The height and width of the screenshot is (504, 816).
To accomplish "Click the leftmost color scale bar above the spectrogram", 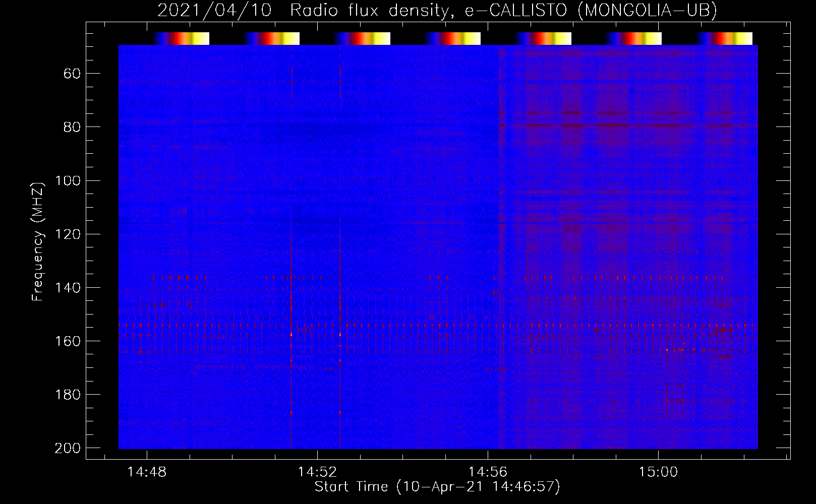I will 182,38.
